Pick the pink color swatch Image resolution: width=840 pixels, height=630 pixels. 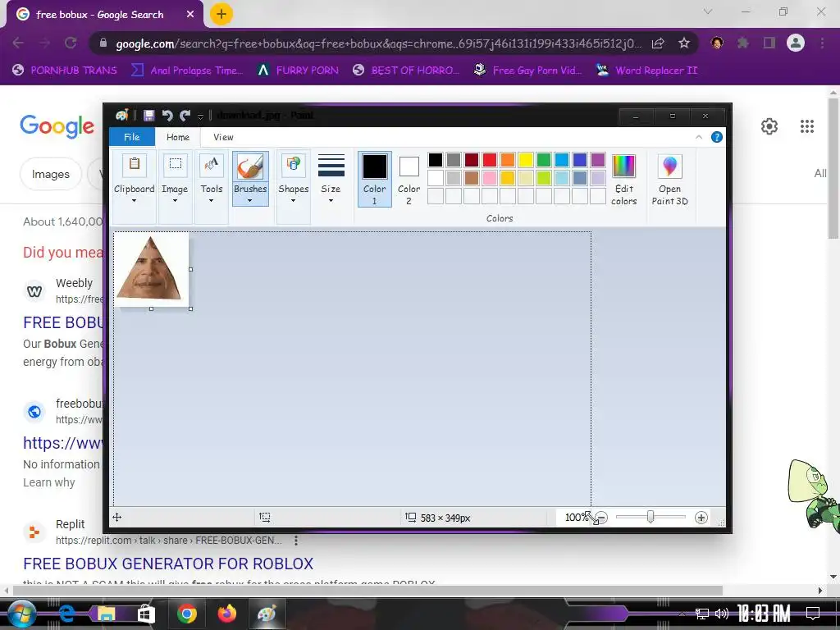point(490,178)
